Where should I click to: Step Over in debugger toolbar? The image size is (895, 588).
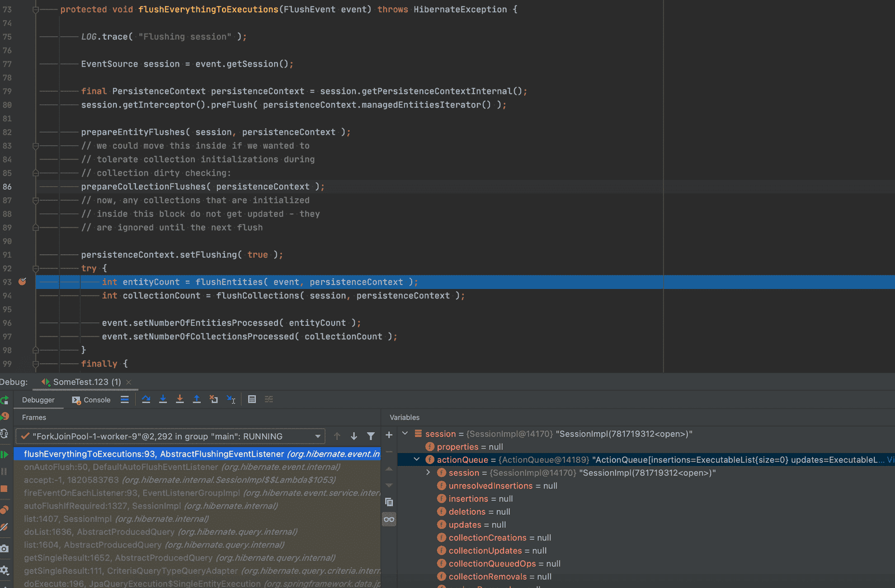(146, 399)
